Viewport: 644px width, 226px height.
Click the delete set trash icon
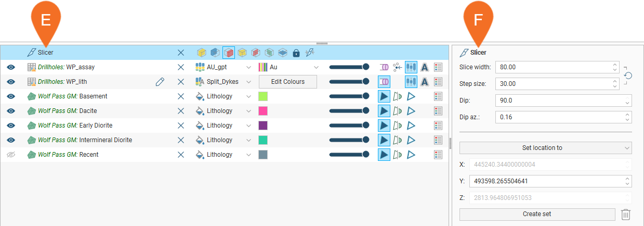click(x=626, y=214)
